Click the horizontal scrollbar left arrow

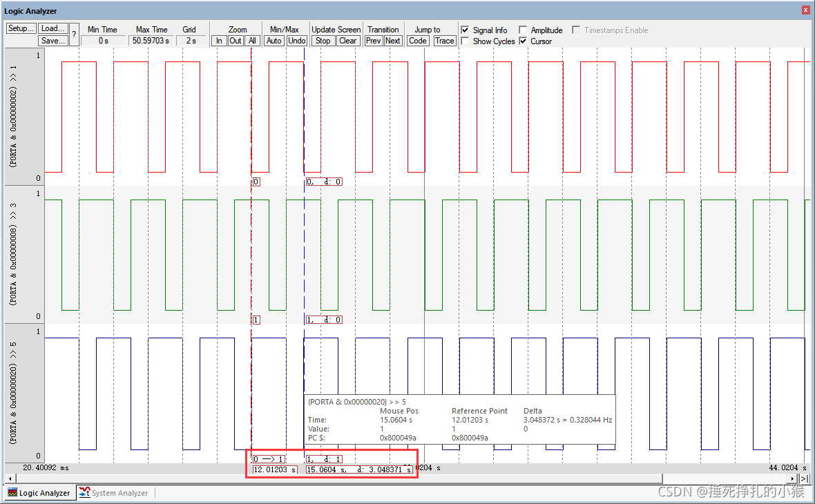(10, 478)
